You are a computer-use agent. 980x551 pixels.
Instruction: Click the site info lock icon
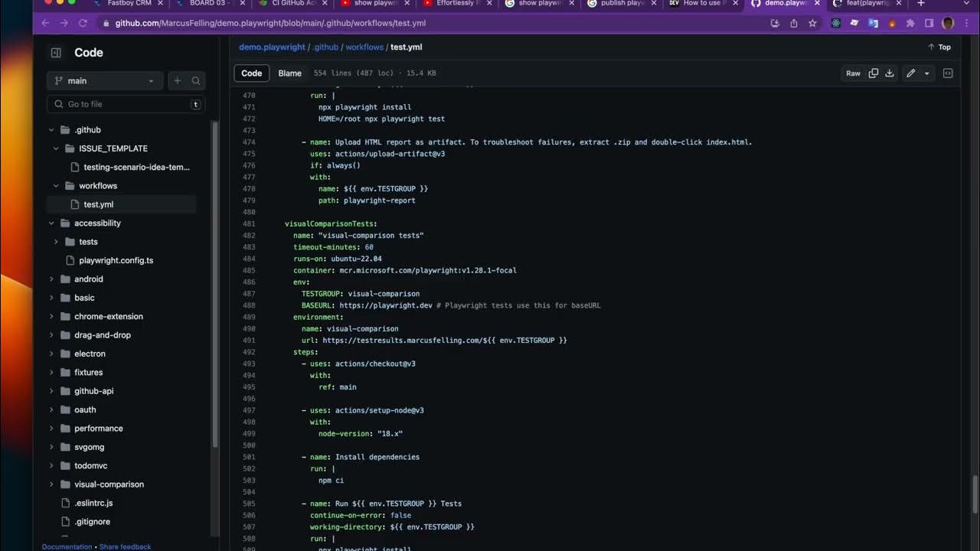(106, 23)
